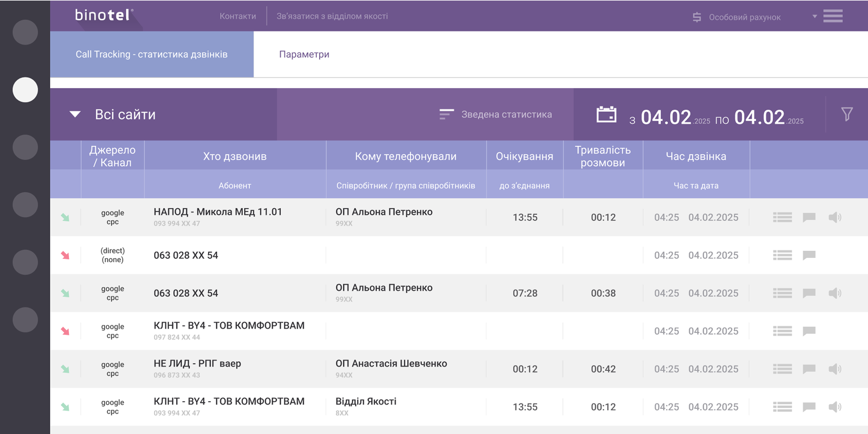Click the binotel logo
Image resolution: width=868 pixels, height=434 pixels.
(x=103, y=15)
